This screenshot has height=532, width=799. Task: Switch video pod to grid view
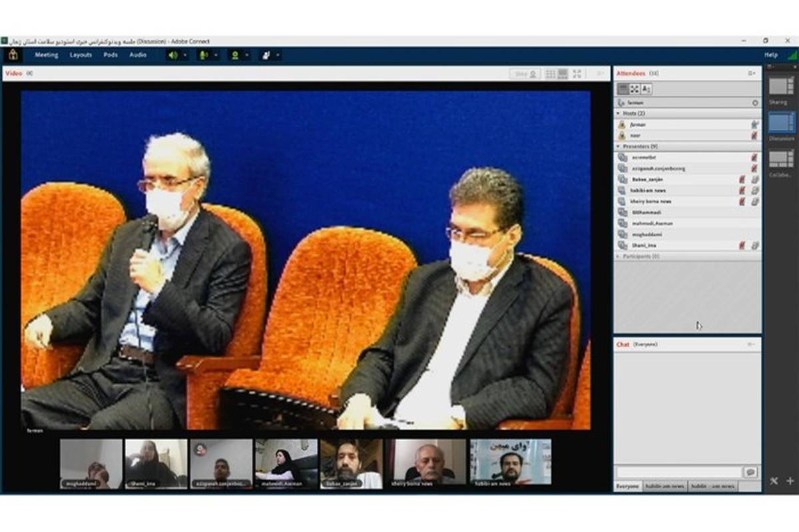(551, 74)
